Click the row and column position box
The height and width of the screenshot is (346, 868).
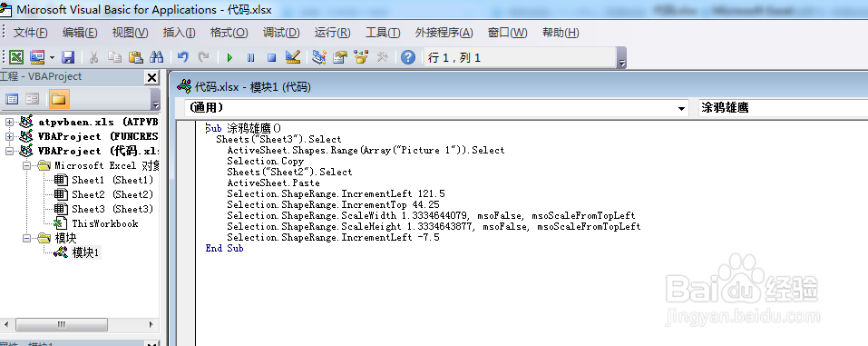point(520,58)
